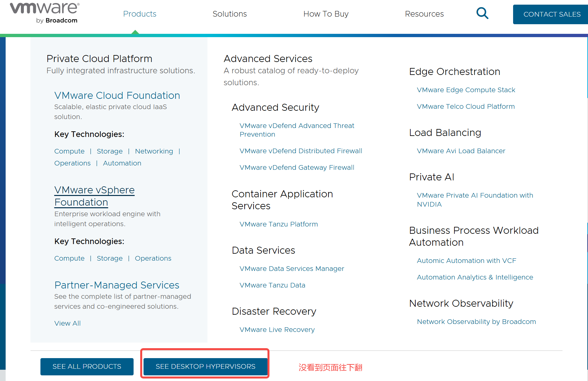Click Business Process Workload Automation heading
Viewport: 588px width, 381px height.
[474, 236]
